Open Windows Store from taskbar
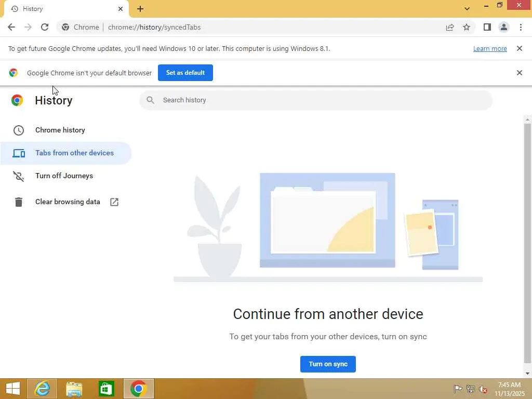The height and width of the screenshot is (399, 532). pyautogui.click(x=106, y=389)
